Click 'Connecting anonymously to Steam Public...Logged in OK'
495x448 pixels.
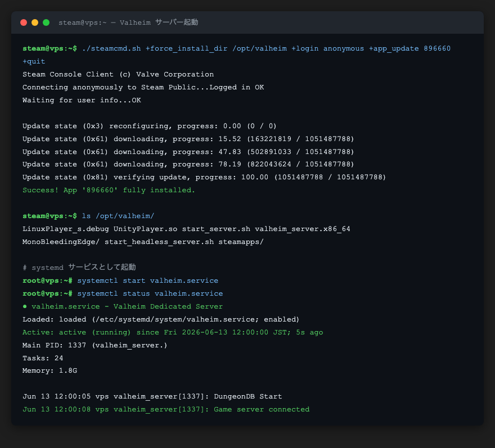click(143, 87)
